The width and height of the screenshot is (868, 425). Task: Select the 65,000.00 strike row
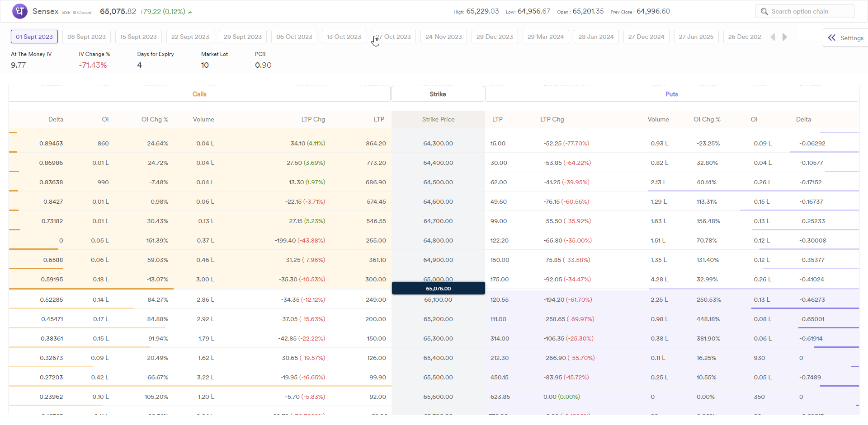[x=438, y=279]
